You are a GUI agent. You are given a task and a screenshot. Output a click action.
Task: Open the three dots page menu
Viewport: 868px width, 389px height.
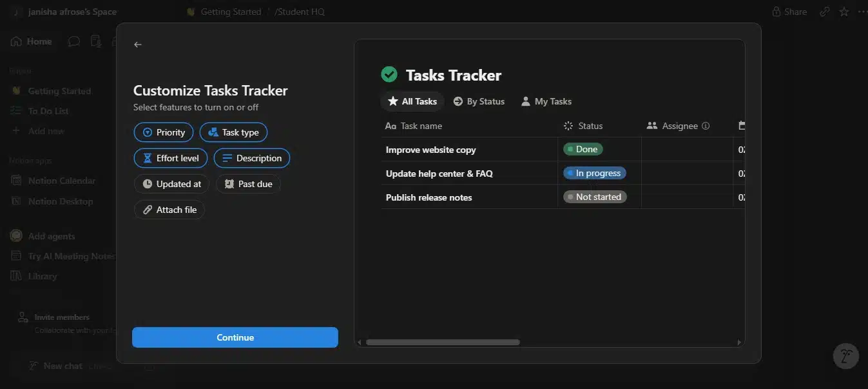(x=862, y=12)
